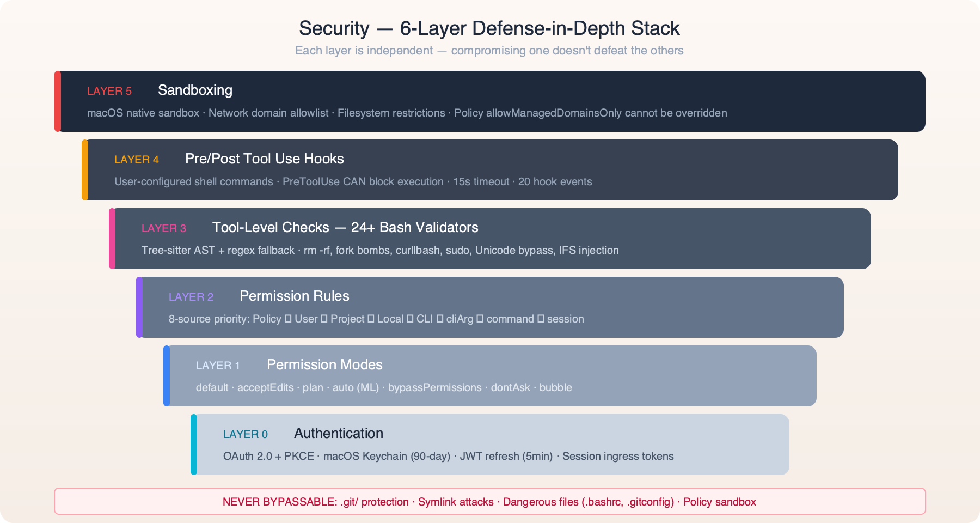The image size is (980, 523).
Task: Click the subtitle about independent layers
Action: pyautogui.click(x=489, y=51)
